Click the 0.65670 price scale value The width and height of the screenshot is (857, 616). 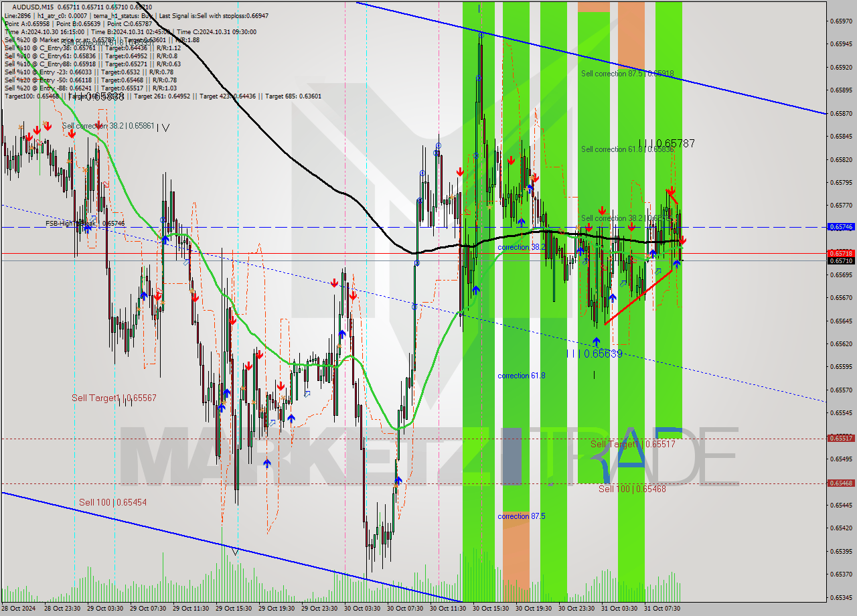(x=841, y=297)
